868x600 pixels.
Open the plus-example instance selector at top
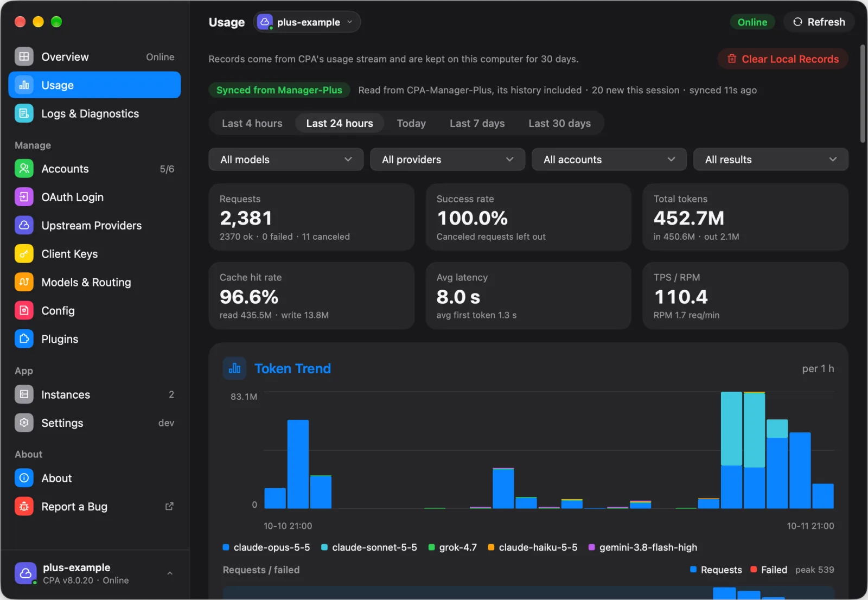[x=307, y=22]
